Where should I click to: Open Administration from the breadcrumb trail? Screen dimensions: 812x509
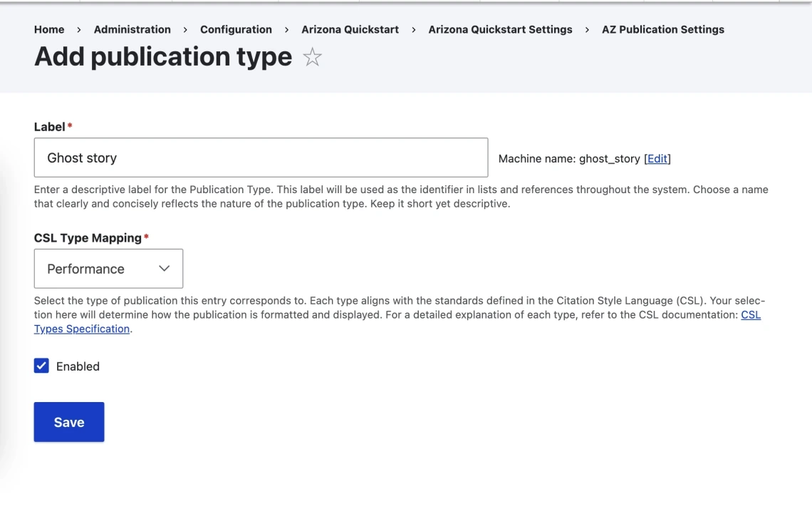[132, 29]
